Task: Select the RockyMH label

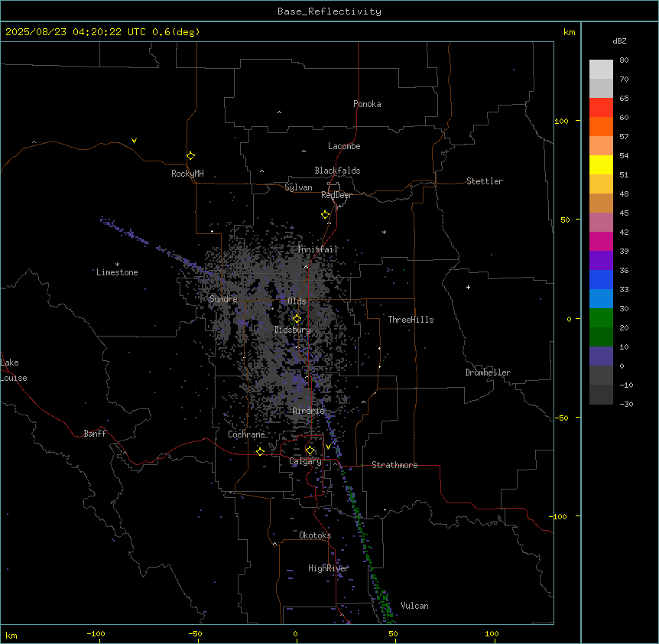Action: point(187,174)
